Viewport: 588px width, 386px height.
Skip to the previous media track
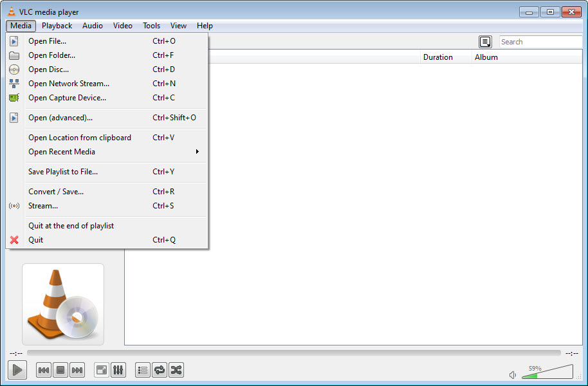coord(44,371)
